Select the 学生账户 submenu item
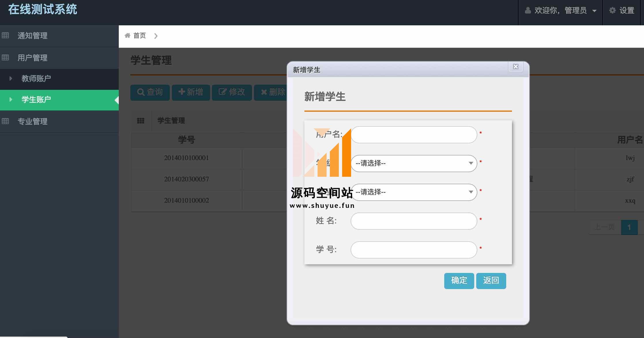This screenshot has height=338, width=644. [x=59, y=100]
